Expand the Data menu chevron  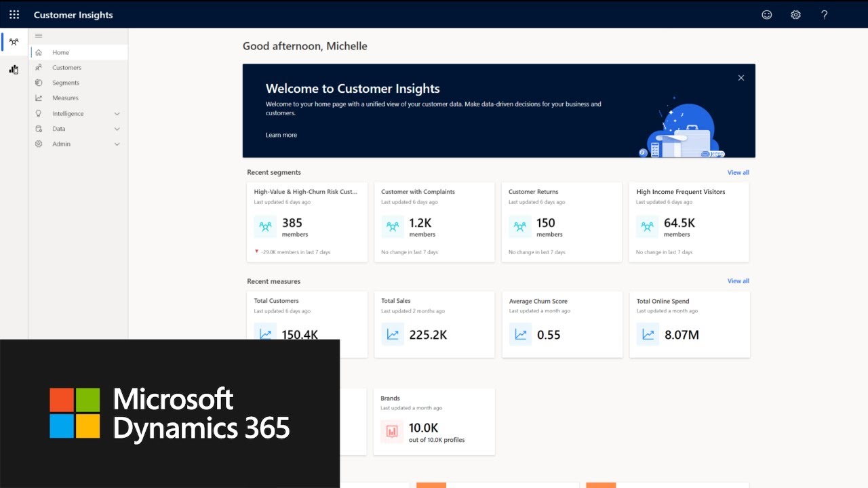pos(117,129)
